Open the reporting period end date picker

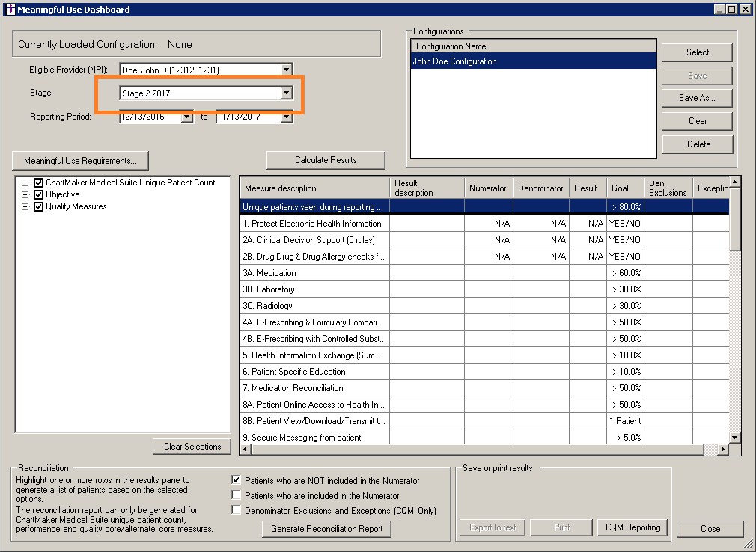[x=287, y=117]
